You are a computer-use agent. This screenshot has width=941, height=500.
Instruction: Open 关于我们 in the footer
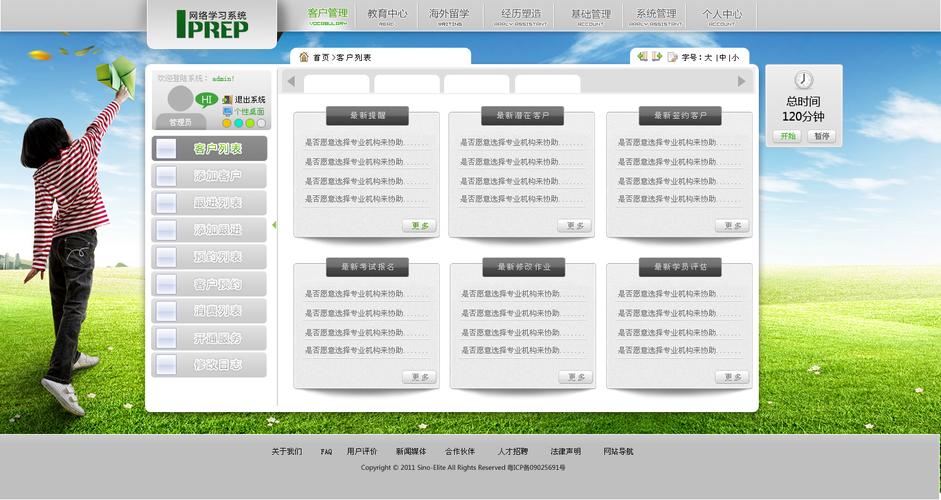[x=287, y=451]
